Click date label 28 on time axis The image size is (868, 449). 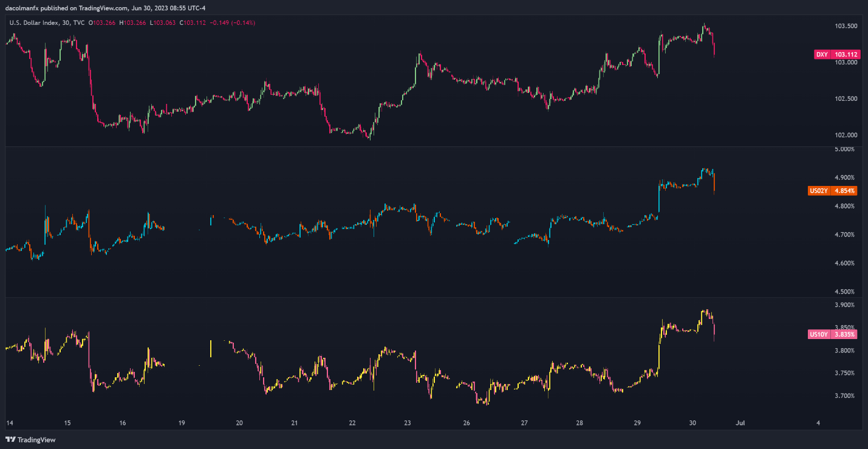point(579,423)
